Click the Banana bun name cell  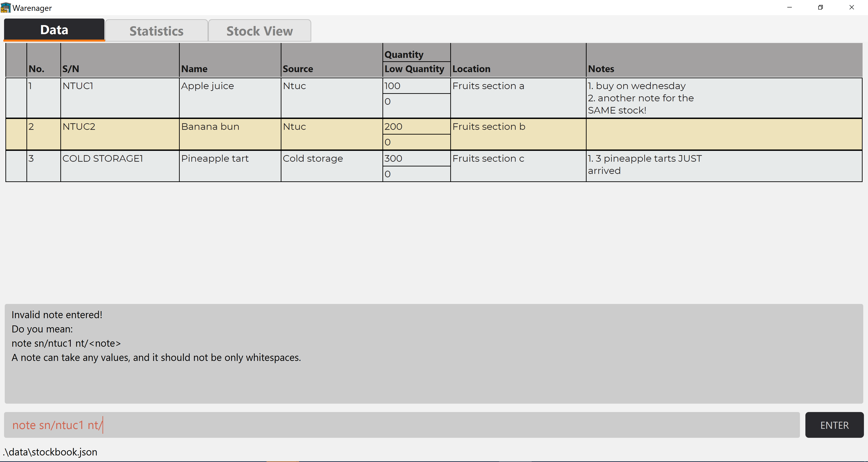230,134
